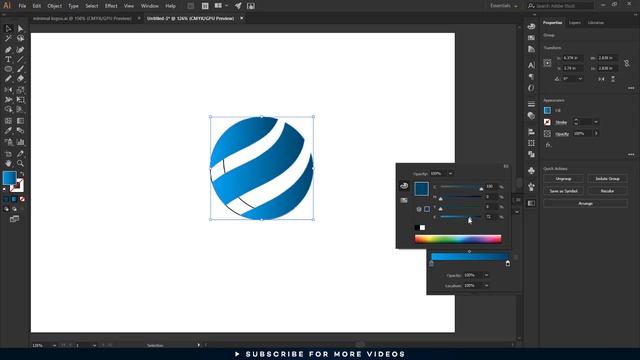Select the Scale tool
640x360 pixels.
pyautogui.click(x=20, y=90)
